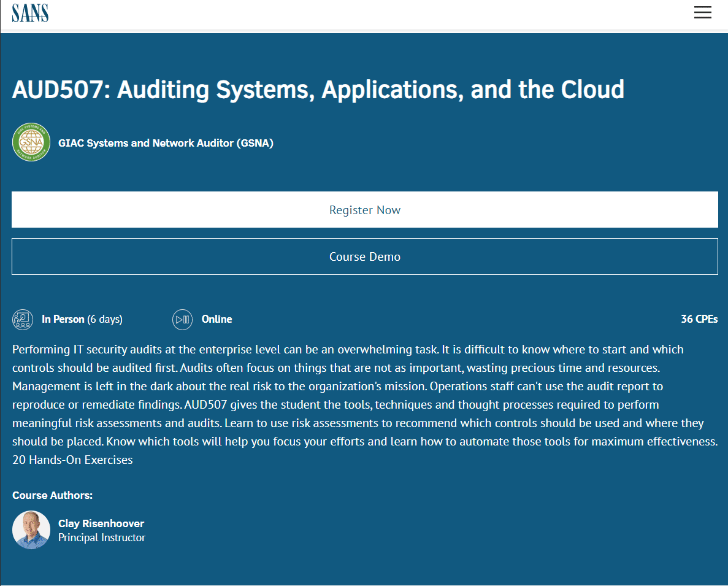This screenshot has width=728, height=586.
Task: Click the In Person classroom icon
Action: (x=23, y=319)
